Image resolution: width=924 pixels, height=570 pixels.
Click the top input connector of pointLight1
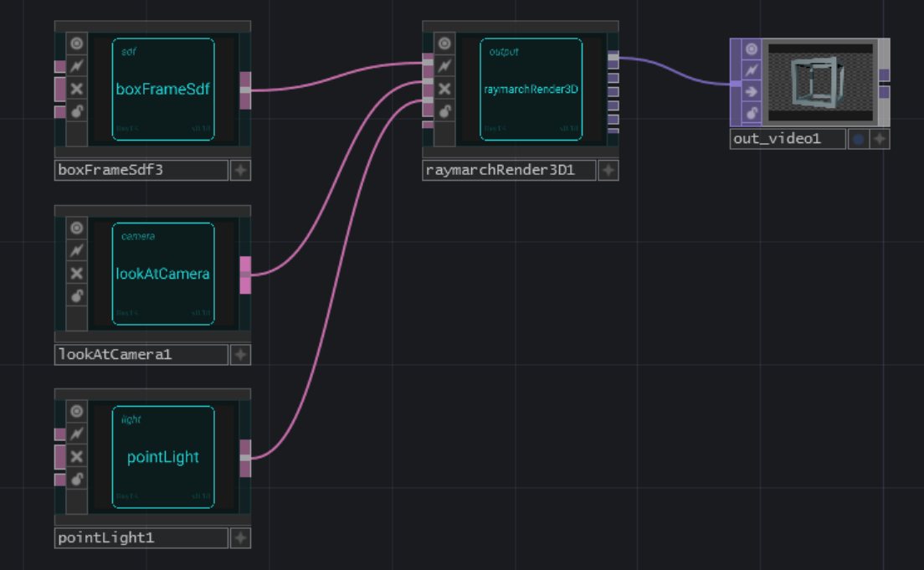[60, 434]
